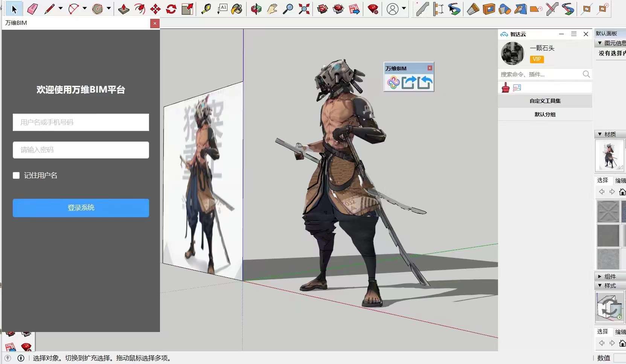626x364 pixels.
Task: Click the image icon in 智达云 panel
Action: tap(517, 88)
